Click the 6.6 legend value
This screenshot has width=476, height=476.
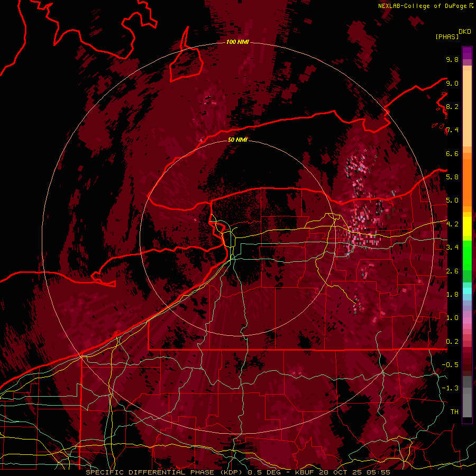pos(452,153)
